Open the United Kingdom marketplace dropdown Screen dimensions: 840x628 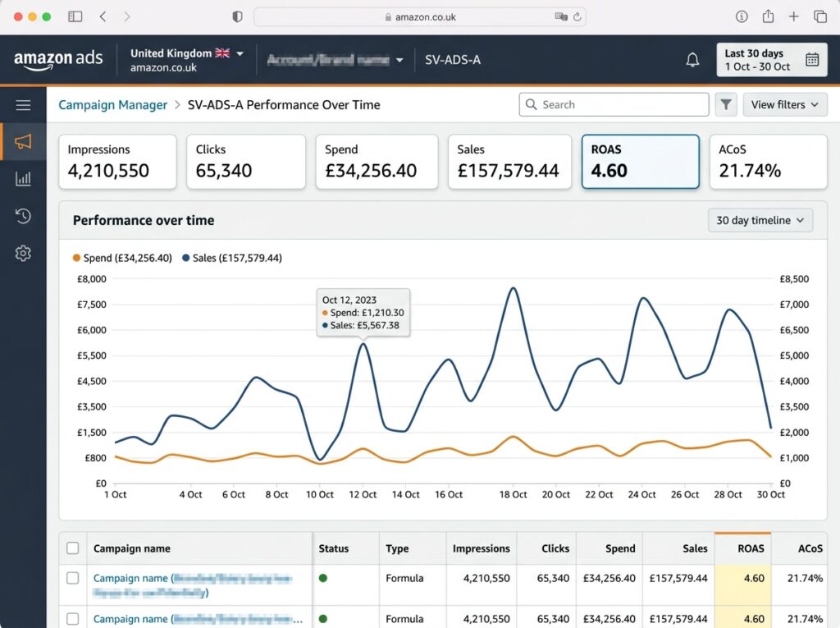pos(187,60)
